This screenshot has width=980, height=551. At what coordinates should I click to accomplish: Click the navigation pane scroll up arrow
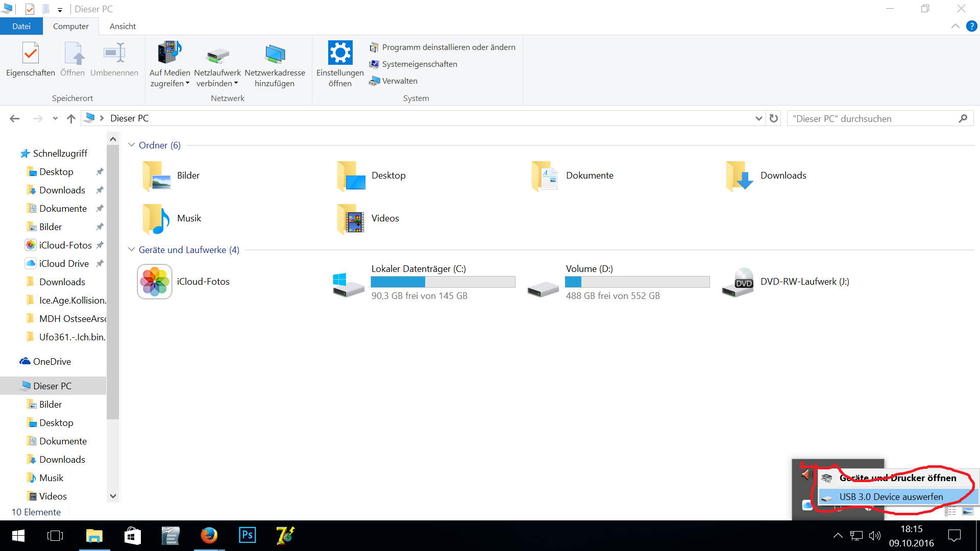(x=113, y=139)
